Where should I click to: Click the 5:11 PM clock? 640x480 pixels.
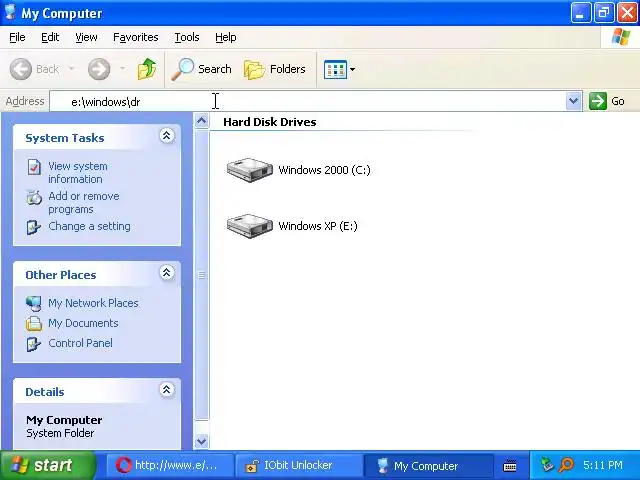603,465
